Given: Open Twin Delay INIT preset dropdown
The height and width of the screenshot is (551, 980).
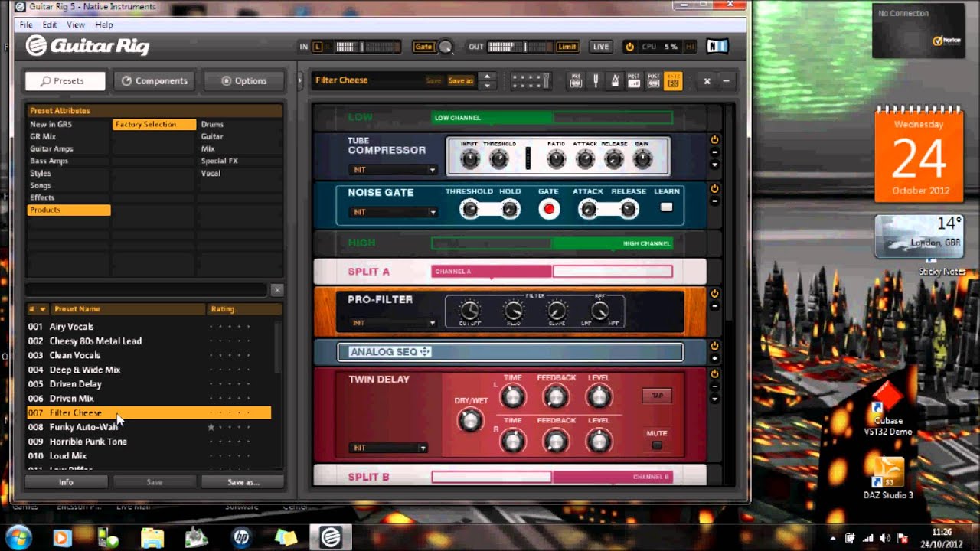Looking at the screenshot, I should click(387, 448).
